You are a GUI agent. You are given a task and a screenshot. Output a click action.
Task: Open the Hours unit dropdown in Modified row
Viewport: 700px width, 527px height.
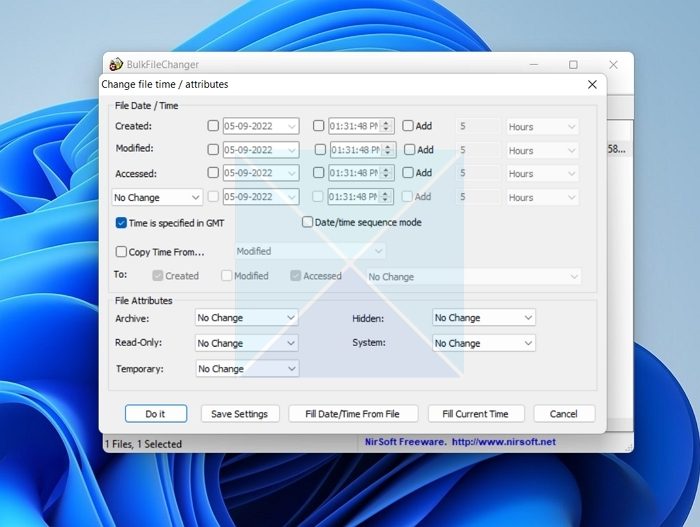[542, 151]
